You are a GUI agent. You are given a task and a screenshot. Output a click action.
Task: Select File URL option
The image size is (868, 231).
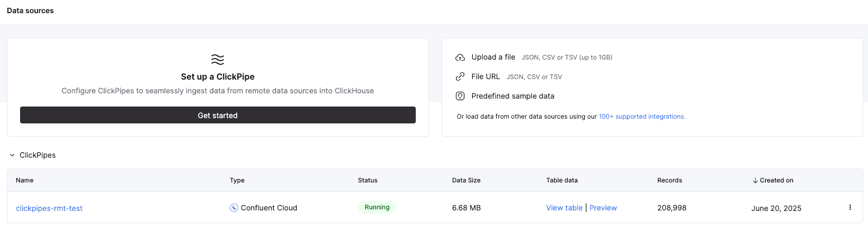486,76
